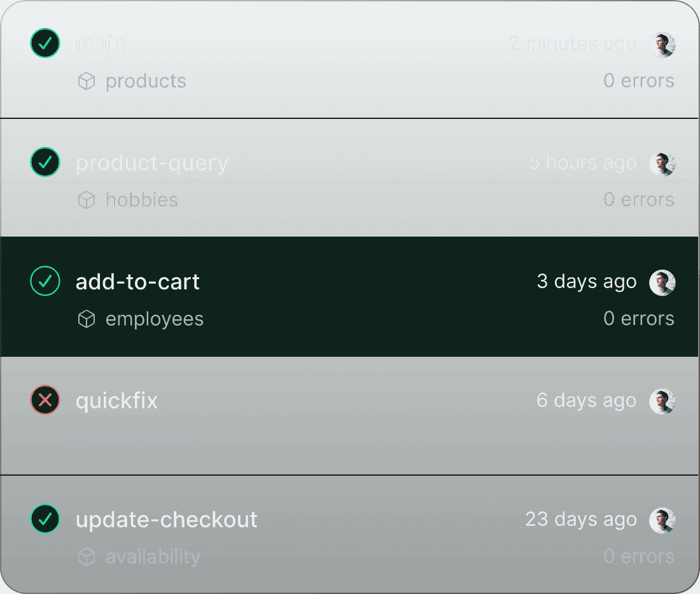Click the red failure icon next to quickfix
Image resolution: width=700 pixels, height=594 pixels.
[x=45, y=401]
